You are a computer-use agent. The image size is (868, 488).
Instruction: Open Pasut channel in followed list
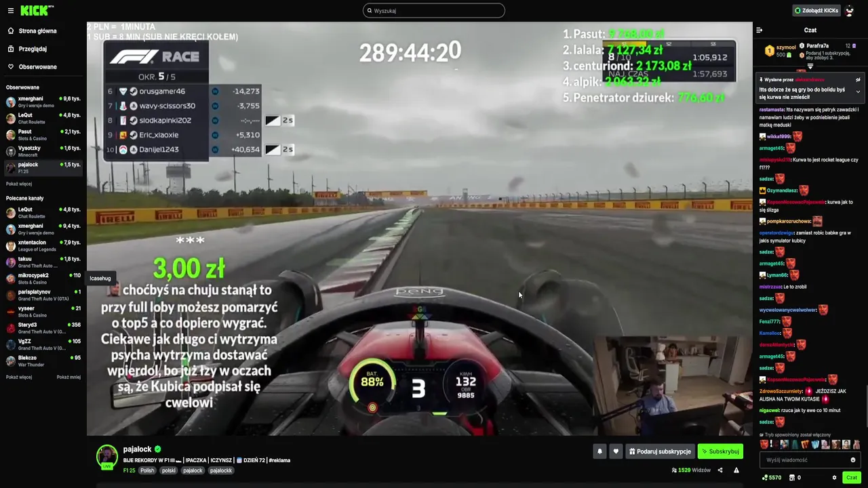43,135
